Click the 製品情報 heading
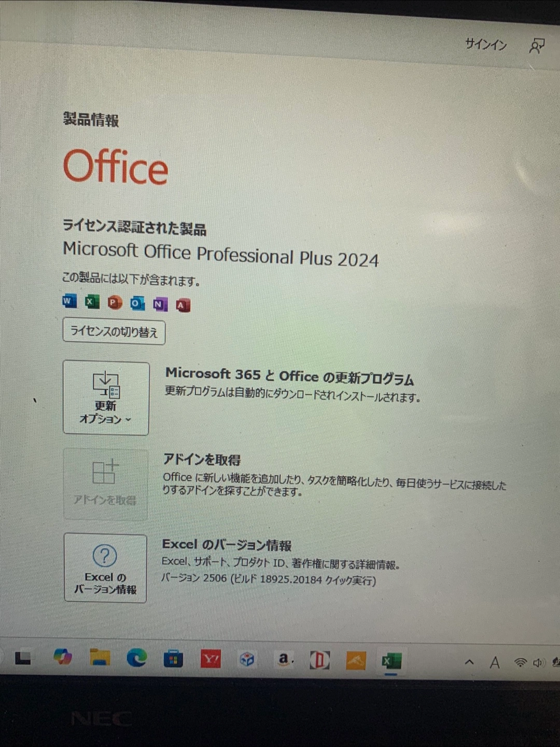The width and height of the screenshot is (560, 747). [91, 120]
